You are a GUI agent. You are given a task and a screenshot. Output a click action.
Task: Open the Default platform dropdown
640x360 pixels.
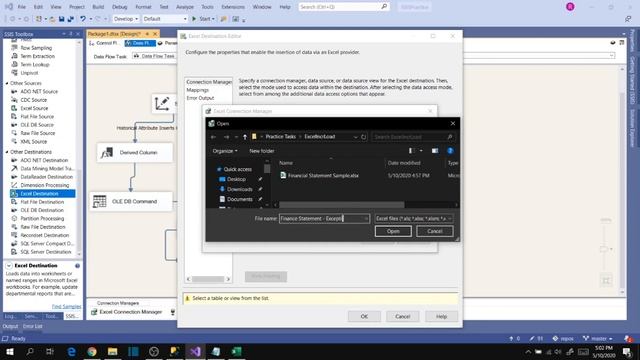point(165,19)
